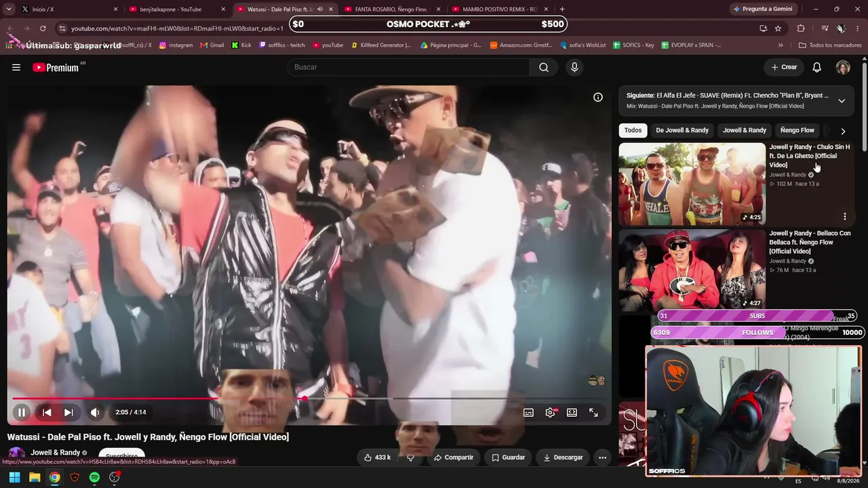
Task: Show video info card icon
Action: [x=598, y=97]
